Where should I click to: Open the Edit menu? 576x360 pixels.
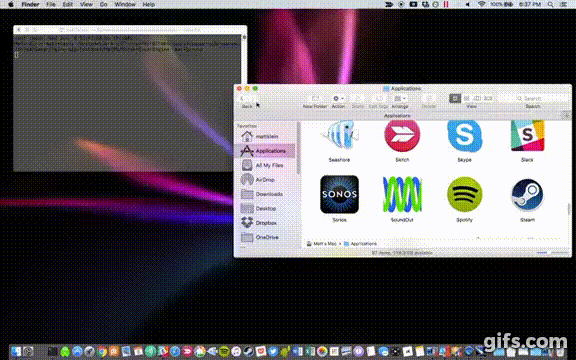[68, 4]
